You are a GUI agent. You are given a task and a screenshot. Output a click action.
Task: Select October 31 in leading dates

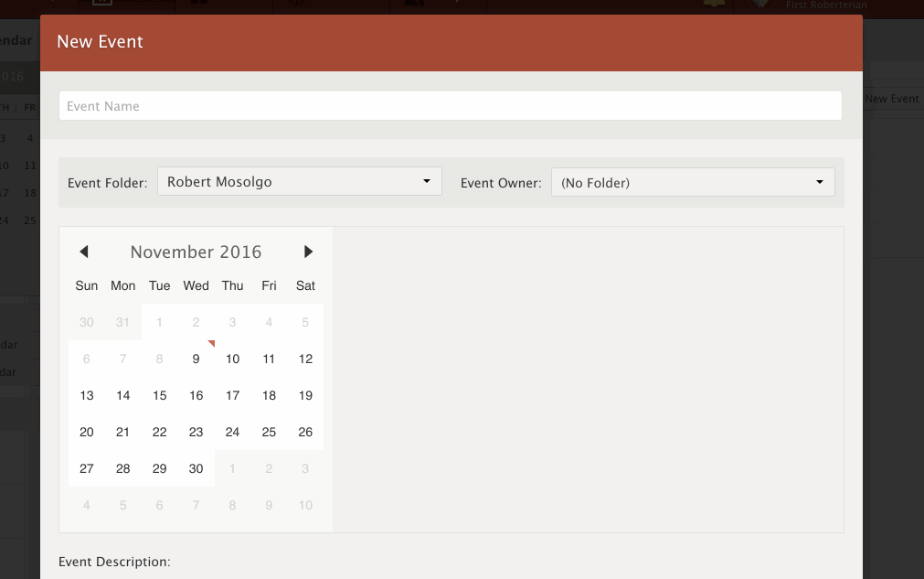[x=123, y=322]
